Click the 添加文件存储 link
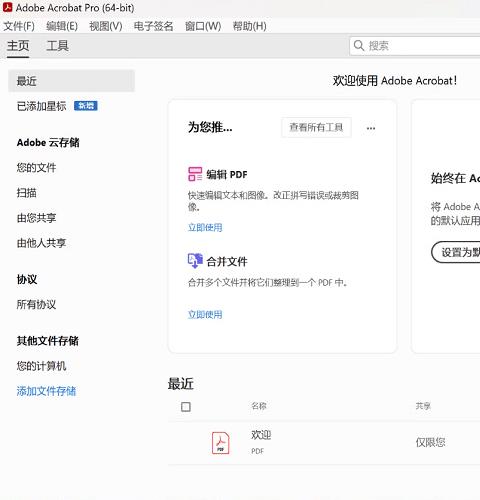 click(x=46, y=391)
